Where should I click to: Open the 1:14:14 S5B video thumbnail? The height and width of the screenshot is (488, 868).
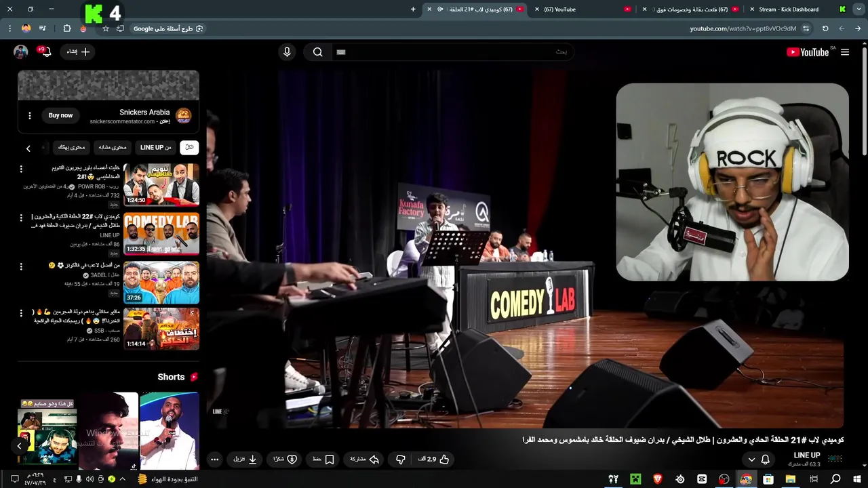[161, 329]
